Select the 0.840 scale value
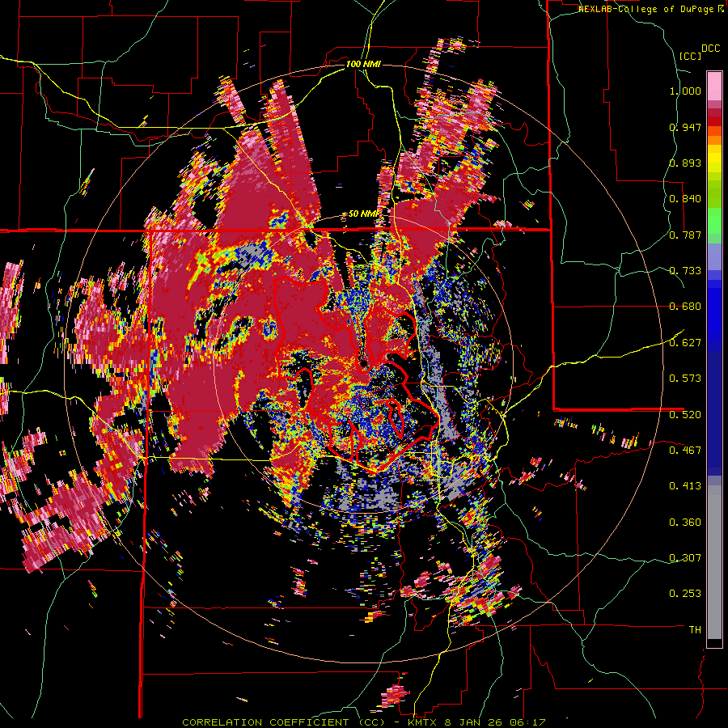Image resolution: width=728 pixels, height=728 pixels. (x=685, y=199)
